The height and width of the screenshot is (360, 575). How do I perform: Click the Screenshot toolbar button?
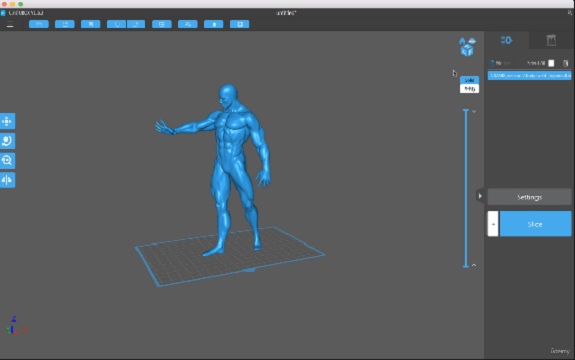(91, 24)
